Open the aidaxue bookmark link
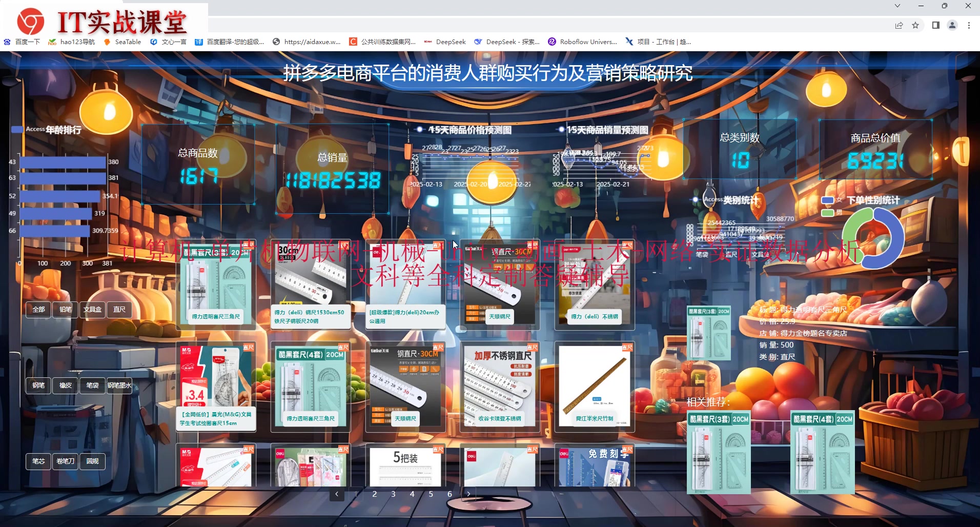 coord(307,42)
